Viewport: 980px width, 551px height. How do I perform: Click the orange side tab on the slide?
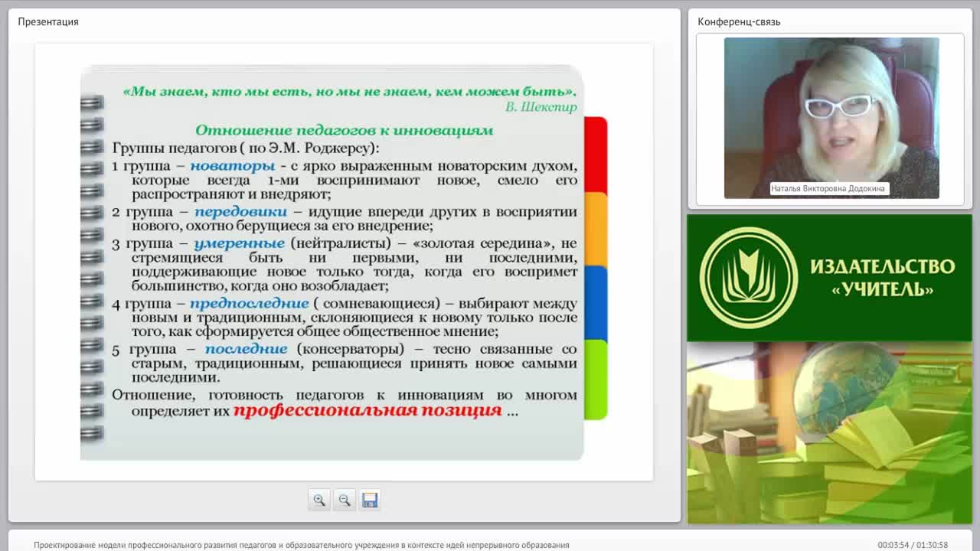pyautogui.click(x=596, y=229)
